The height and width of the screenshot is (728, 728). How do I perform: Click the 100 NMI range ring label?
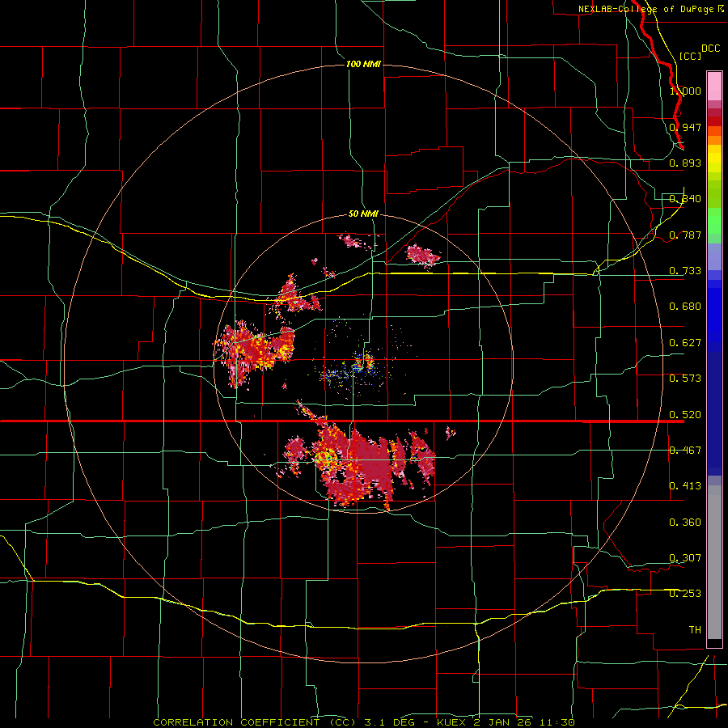pyautogui.click(x=363, y=64)
